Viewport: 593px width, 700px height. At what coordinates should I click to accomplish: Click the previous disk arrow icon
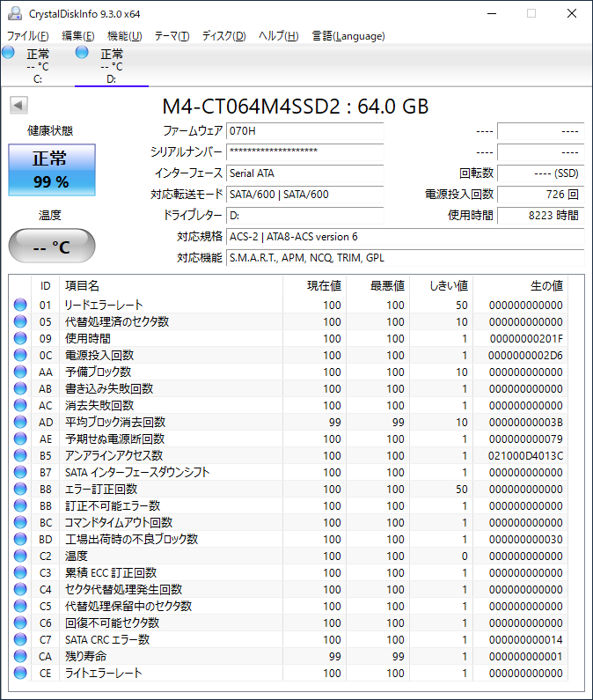18,106
